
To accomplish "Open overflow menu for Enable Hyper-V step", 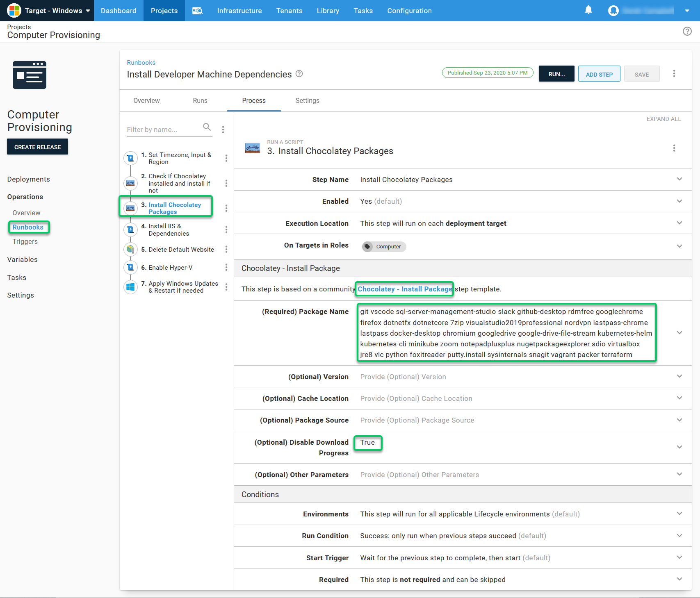I will [226, 268].
